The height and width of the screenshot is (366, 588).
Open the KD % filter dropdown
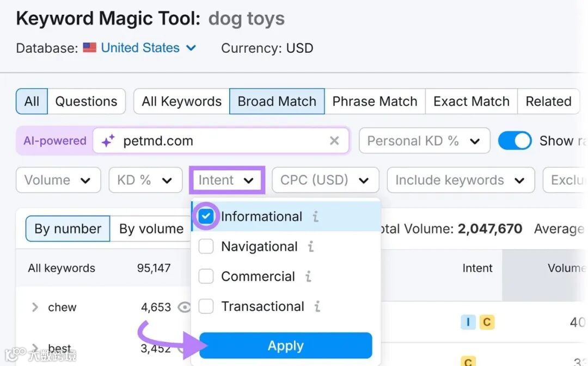click(145, 180)
